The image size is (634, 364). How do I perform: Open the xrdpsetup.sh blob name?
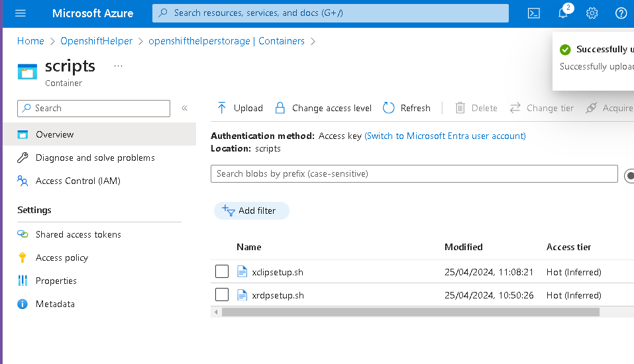(x=278, y=295)
